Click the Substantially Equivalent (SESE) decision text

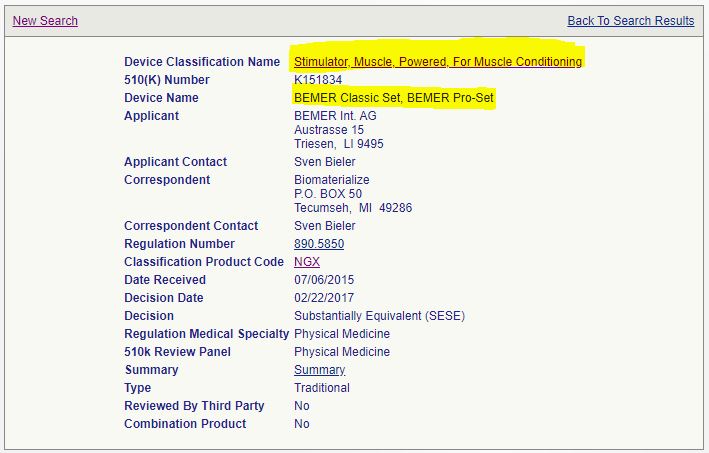coord(379,316)
